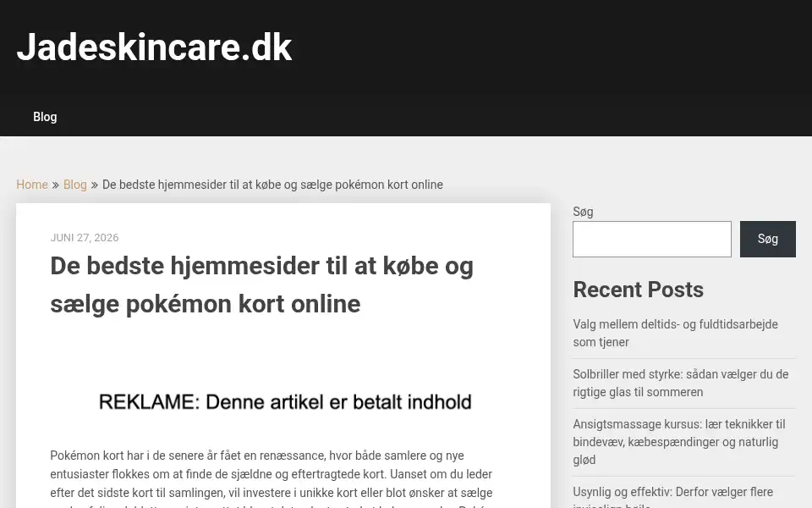Screen dimensions: 812x508
Task: Click the 'JUNI 27, 2026' post date
Action: (x=85, y=237)
